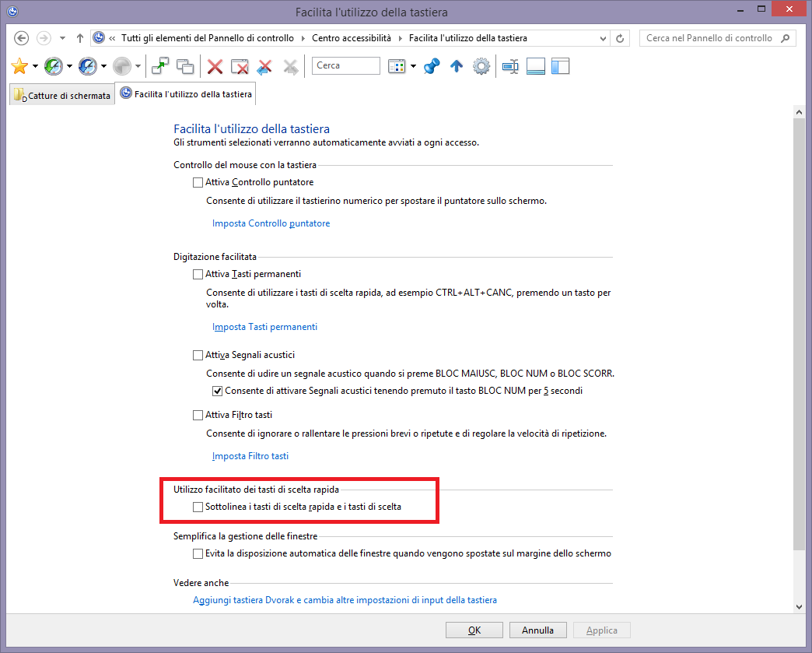This screenshot has width=812, height=653.
Task: Click the Centro accessibilità breadcrumb
Action: click(x=351, y=38)
